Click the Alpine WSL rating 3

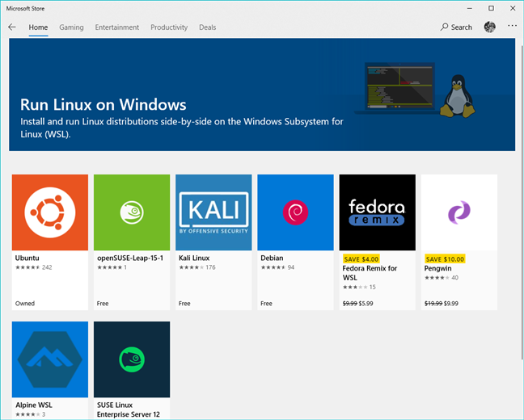[31, 414]
